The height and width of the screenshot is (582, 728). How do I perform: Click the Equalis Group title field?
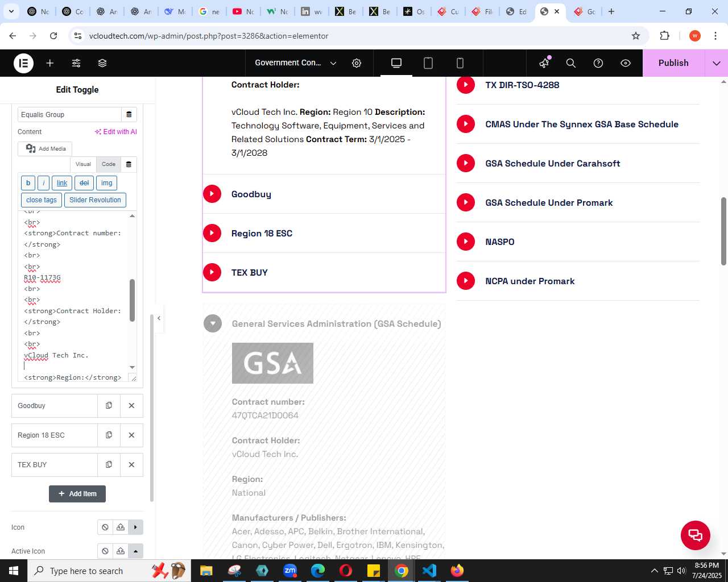click(69, 114)
